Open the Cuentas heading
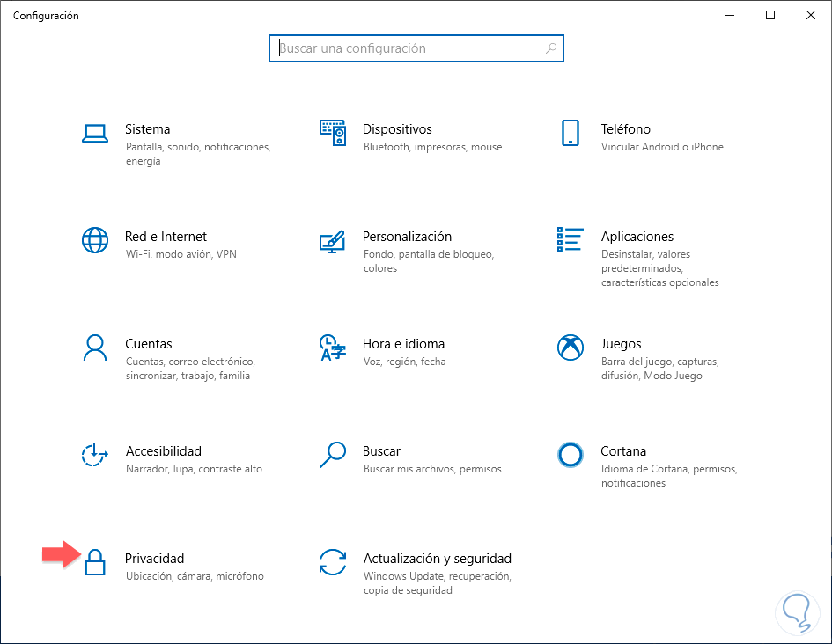The image size is (832, 644). [149, 344]
